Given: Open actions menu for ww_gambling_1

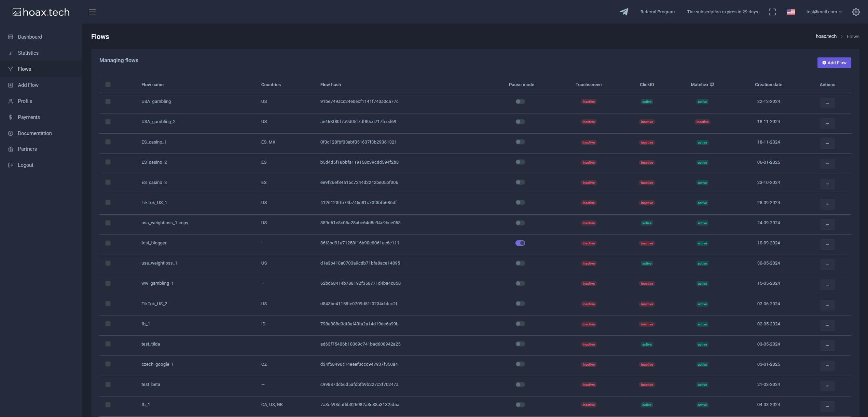Looking at the screenshot, I should [827, 285].
